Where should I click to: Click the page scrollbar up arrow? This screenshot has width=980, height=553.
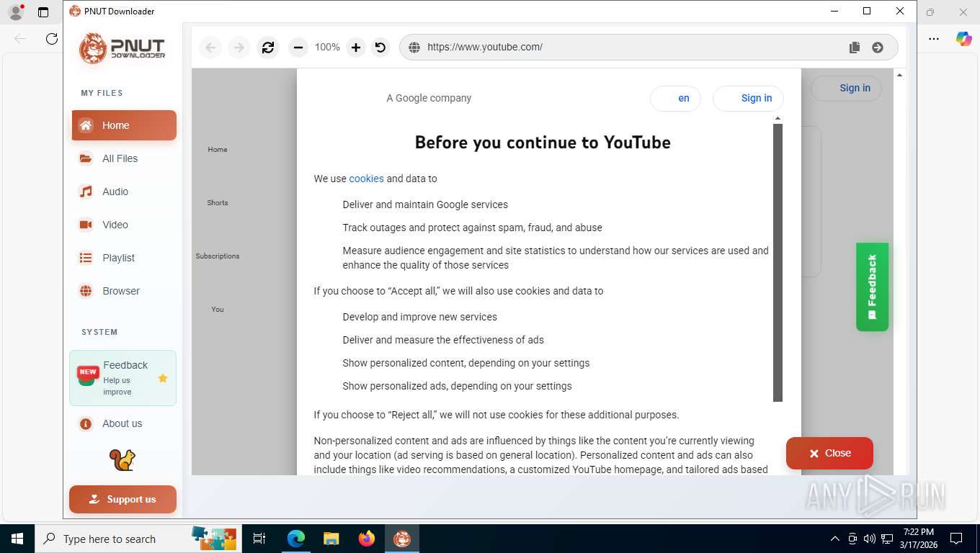(x=899, y=74)
